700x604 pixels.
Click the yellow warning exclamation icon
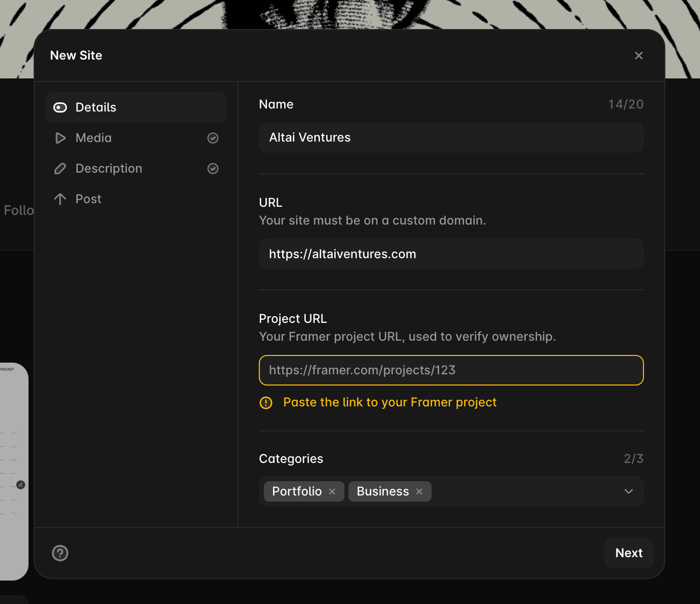(x=266, y=403)
